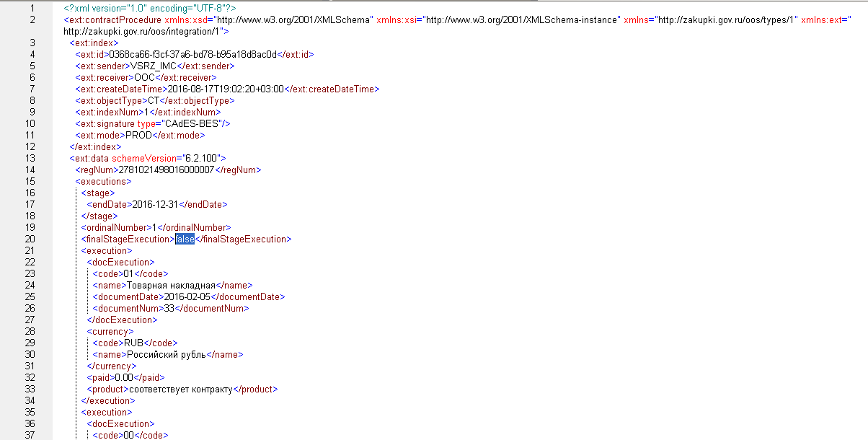Click the opening <finalStageExecution> tag

(x=128, y=239)
